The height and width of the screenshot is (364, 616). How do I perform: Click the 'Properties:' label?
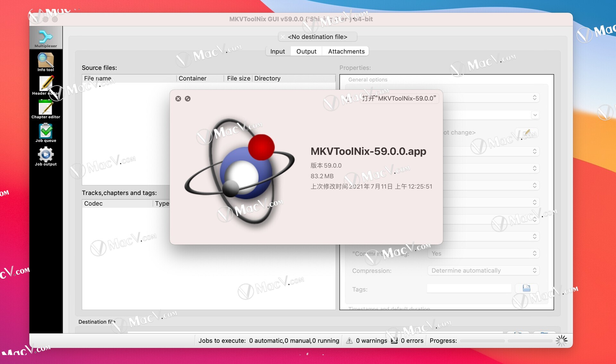tap(355, 68)
